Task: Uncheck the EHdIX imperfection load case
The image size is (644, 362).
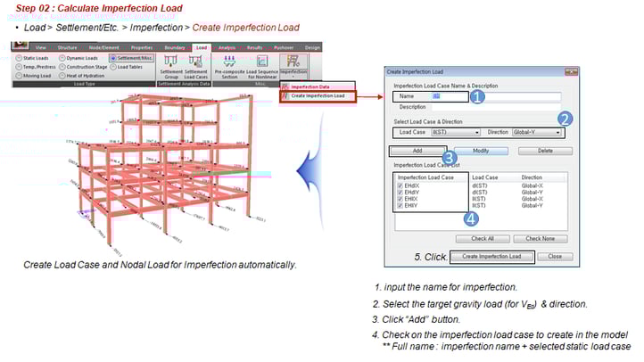Action: click(x=400, y=186)
